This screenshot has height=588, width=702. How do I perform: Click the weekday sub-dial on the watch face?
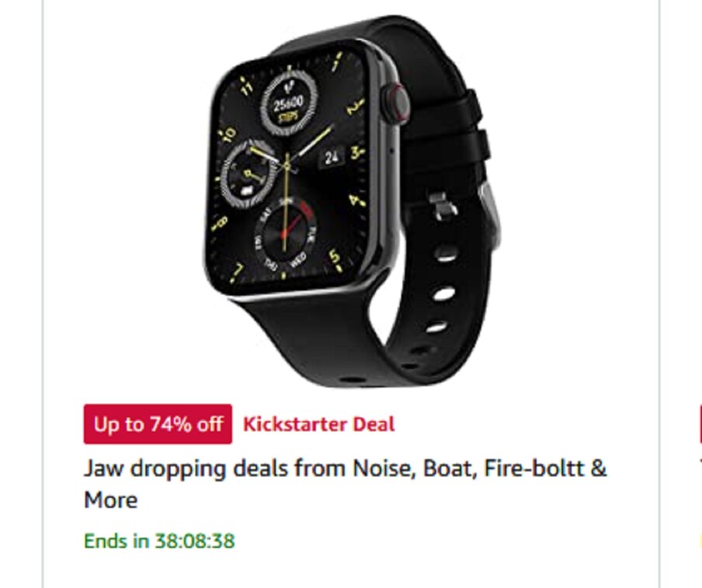[x=286, y=235]
